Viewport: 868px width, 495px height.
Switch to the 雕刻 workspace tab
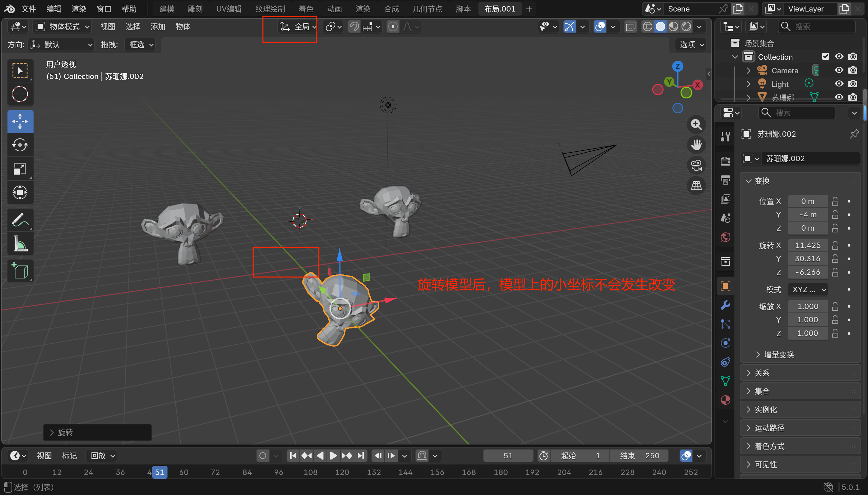(195, 9)
